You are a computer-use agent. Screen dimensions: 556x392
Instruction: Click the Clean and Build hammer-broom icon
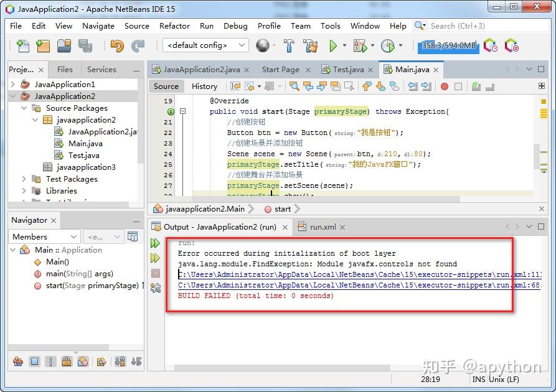click(x=311, y=45)
